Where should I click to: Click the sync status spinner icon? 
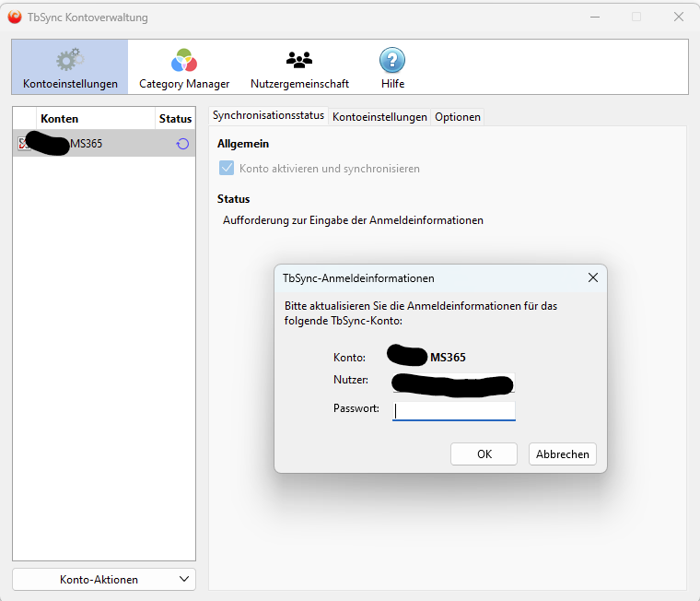pyautogui.click(x=182, y=144)
